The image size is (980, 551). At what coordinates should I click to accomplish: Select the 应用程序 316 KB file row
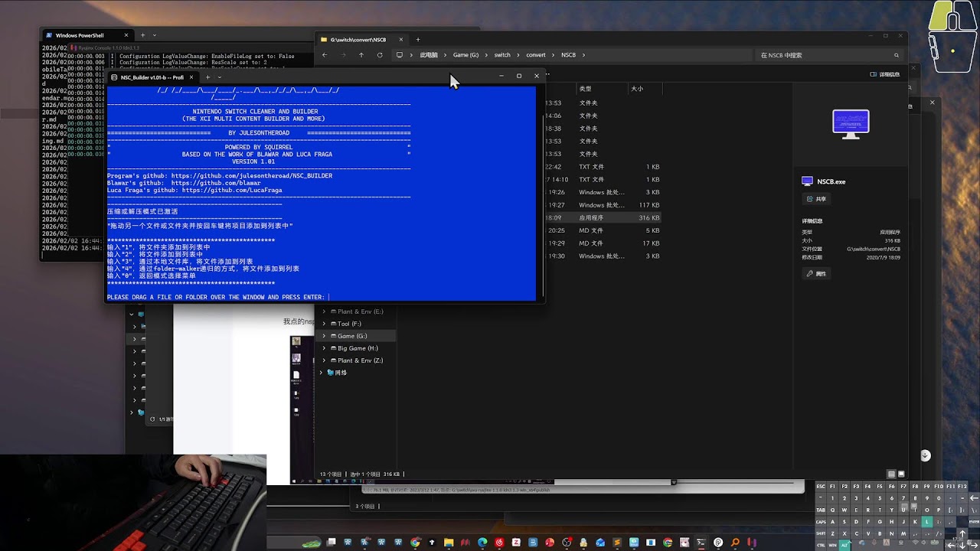(x=603, y=218)
